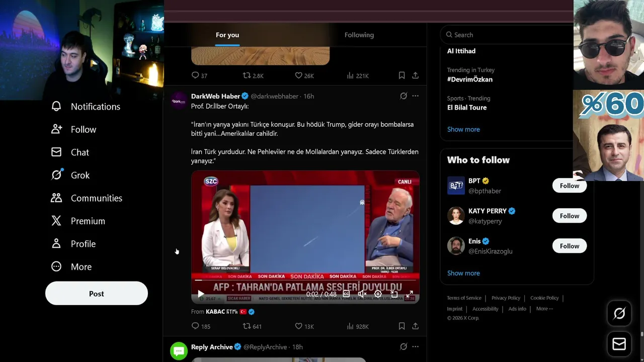Open more options for Reply Archive post

click(415, 346)
